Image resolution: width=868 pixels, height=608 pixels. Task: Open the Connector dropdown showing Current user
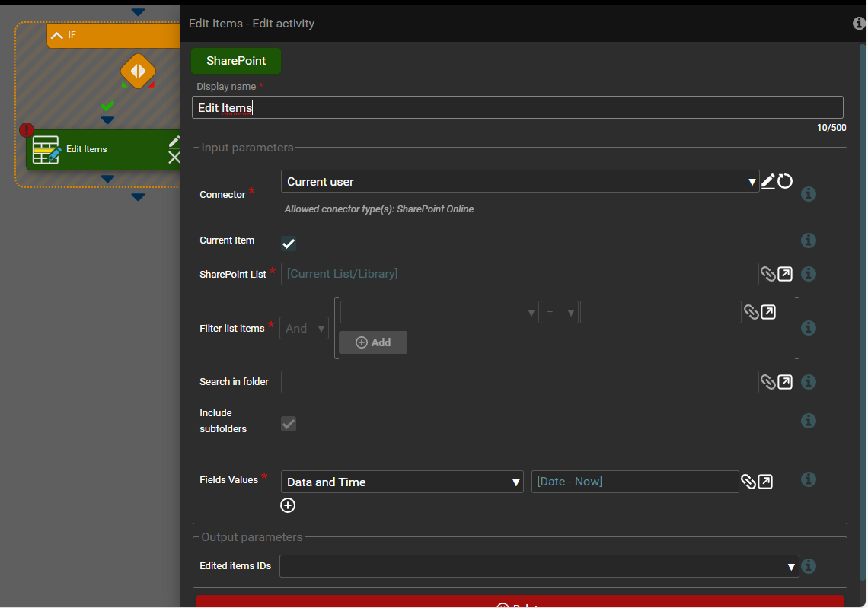pyautogui.click(x=519, y=182)
